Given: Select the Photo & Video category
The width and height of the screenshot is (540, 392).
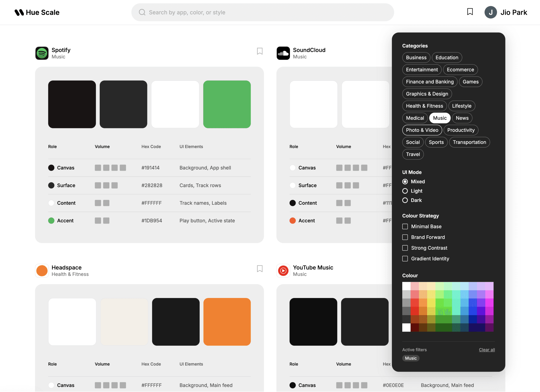Looking at the screenshot, I should tap(422, 130).
